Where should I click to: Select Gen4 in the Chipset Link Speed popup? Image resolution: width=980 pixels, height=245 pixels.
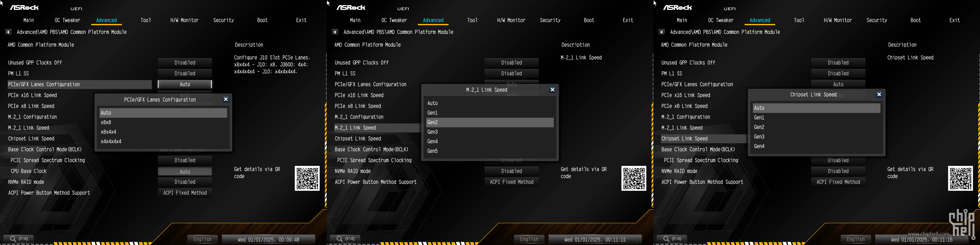(816, 146)
